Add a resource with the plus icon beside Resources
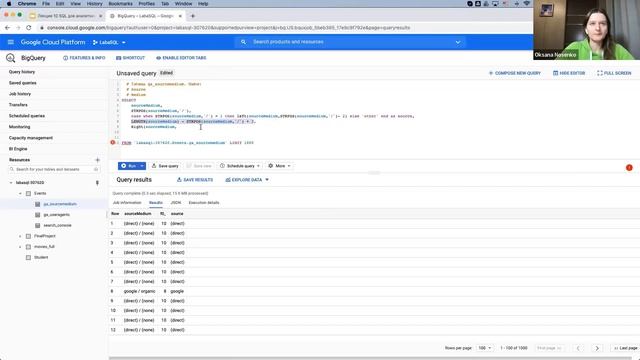Image resolution: width=640 pixels, height=360 pixels. (97, 160)
